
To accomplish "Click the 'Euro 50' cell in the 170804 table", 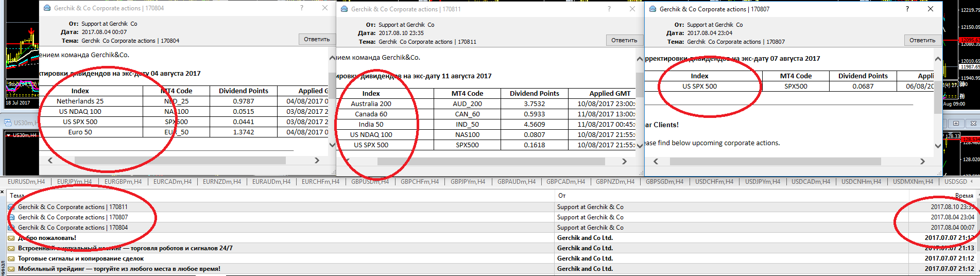I will (80, 132).
